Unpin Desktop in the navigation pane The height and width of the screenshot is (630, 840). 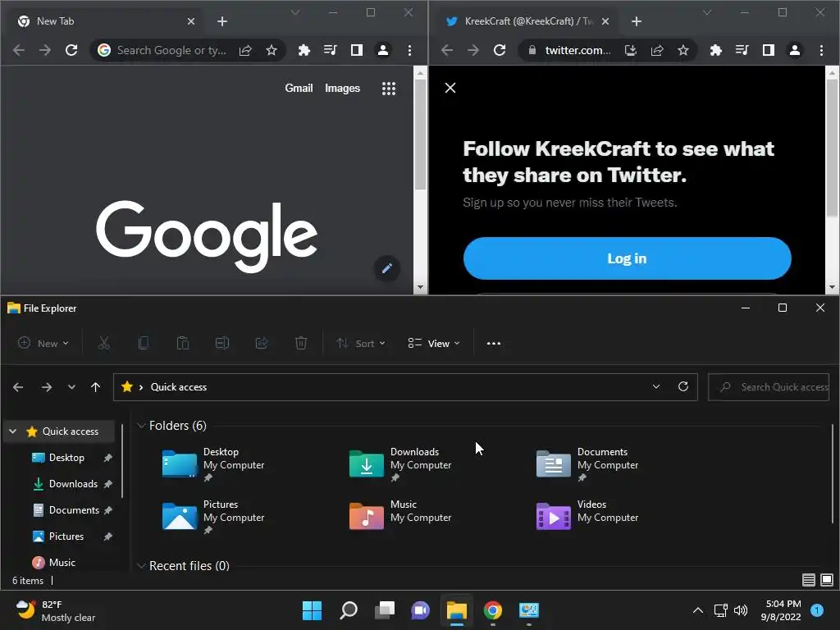coord(107,458)
